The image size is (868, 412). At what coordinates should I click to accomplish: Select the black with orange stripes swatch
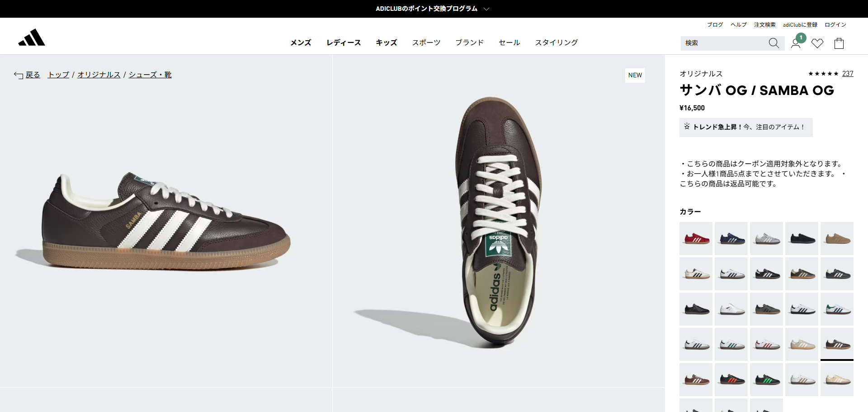tap(731, 379)
